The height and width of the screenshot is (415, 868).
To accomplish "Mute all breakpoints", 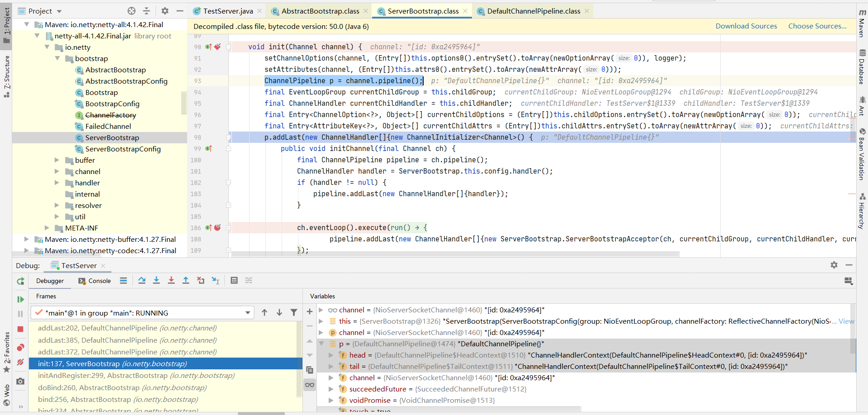I will (20, 362).
